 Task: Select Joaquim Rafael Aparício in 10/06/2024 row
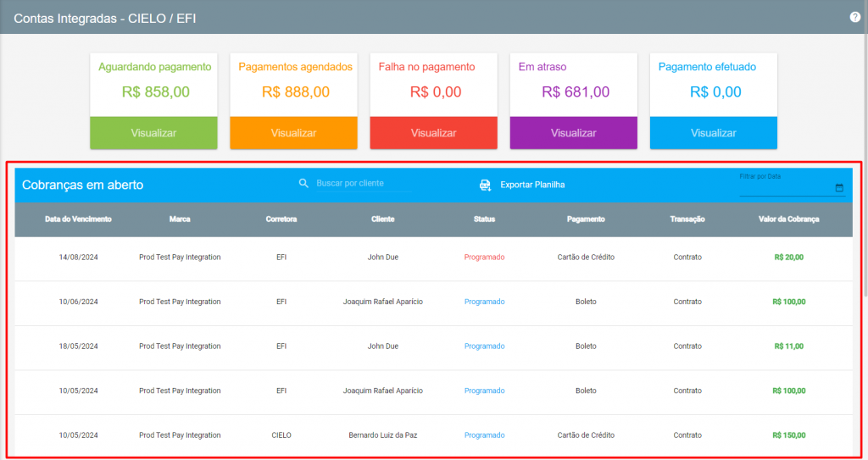[383, 302]
